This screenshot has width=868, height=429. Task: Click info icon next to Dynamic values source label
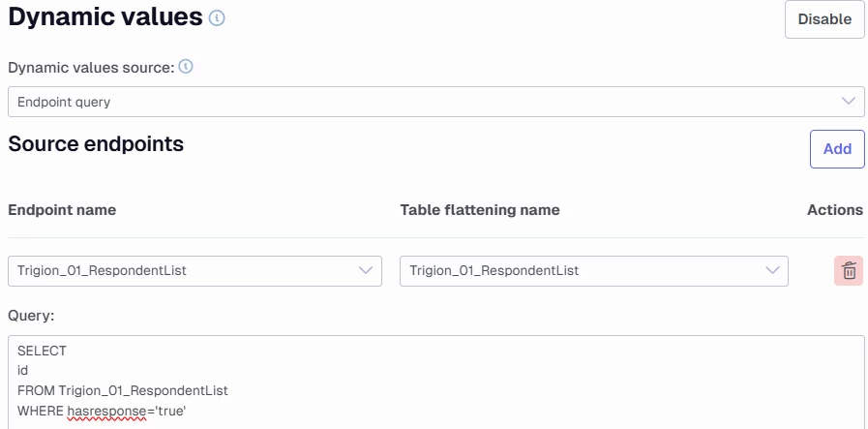tap(186, 68)
